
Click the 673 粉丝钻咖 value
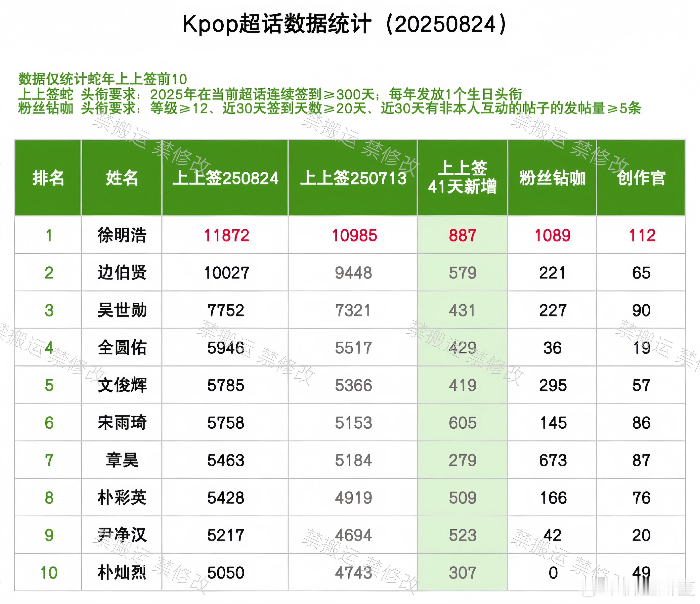point(553,460)
